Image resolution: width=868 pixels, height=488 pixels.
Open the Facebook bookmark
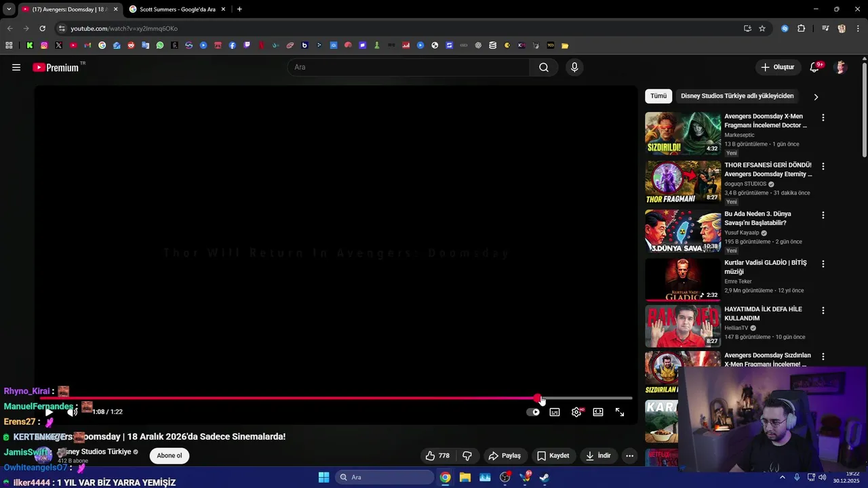pos(233,45)
